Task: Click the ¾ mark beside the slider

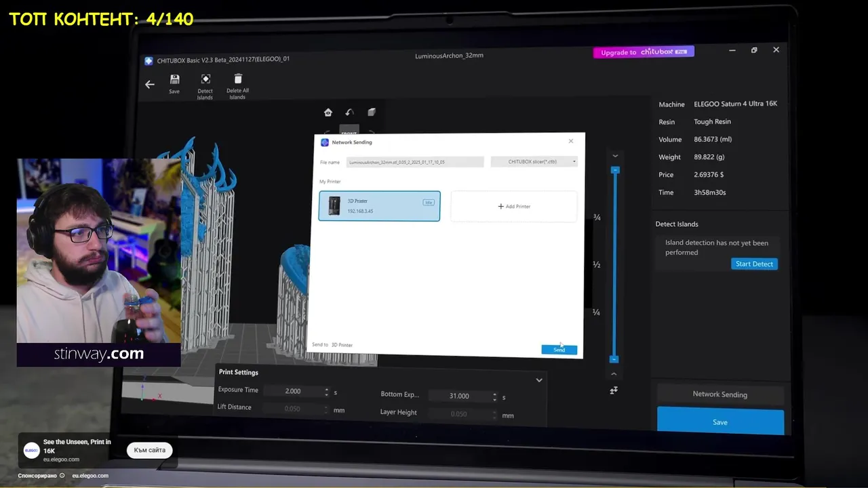Action: (597, 218)
